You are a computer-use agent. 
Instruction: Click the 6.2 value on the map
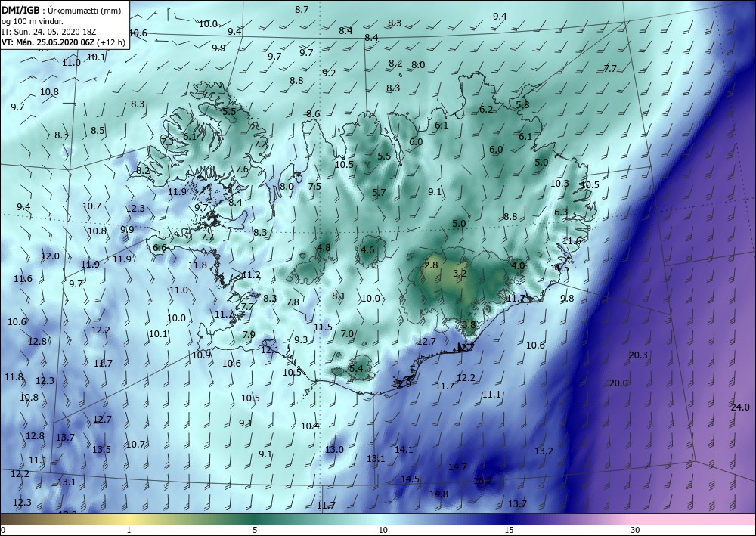click(x=486, y=110)
